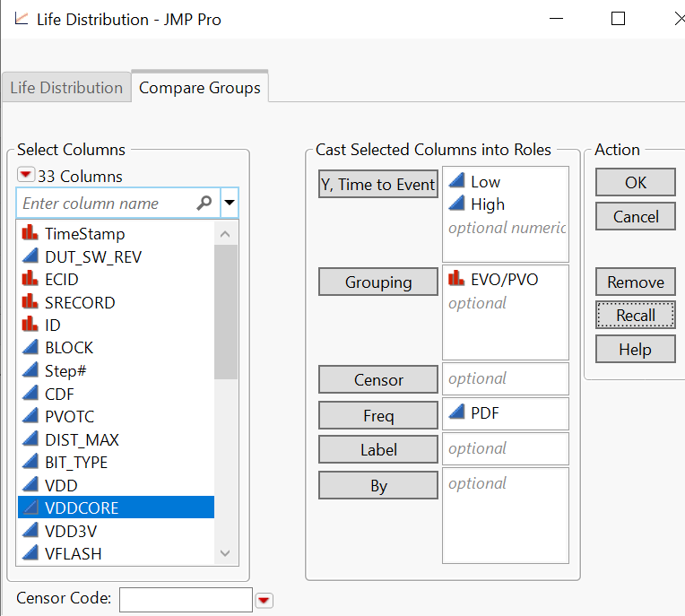Click the nominal icon next to TimeStamp
Screen dimensions: 685x616
pyautogui.click(x=31, y=234)
